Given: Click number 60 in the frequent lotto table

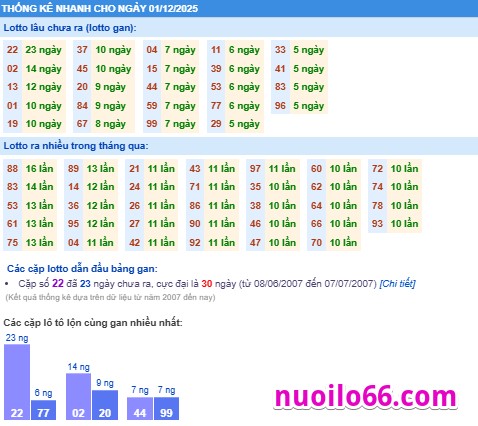Looking at the screenshot, I should tap(316, 169).
